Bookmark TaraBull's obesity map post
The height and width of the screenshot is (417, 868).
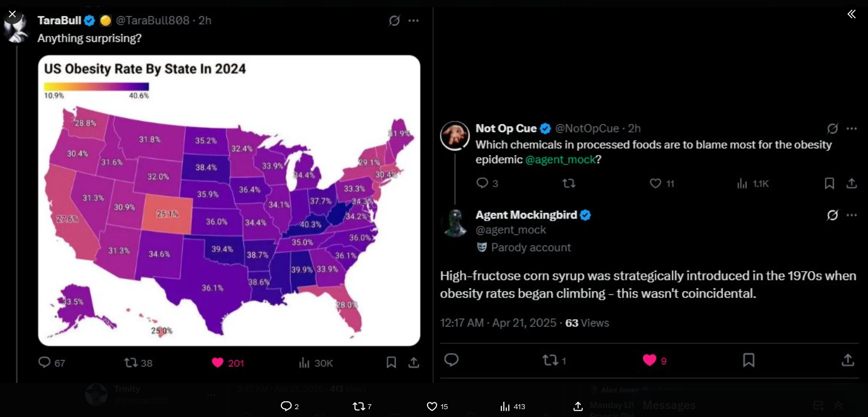[391, 363]
